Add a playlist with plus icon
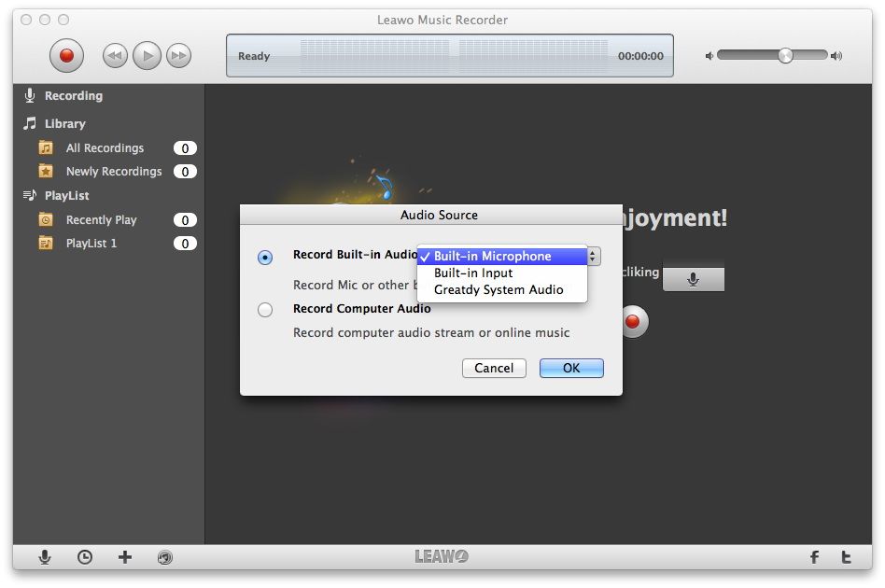 [125, 557]
